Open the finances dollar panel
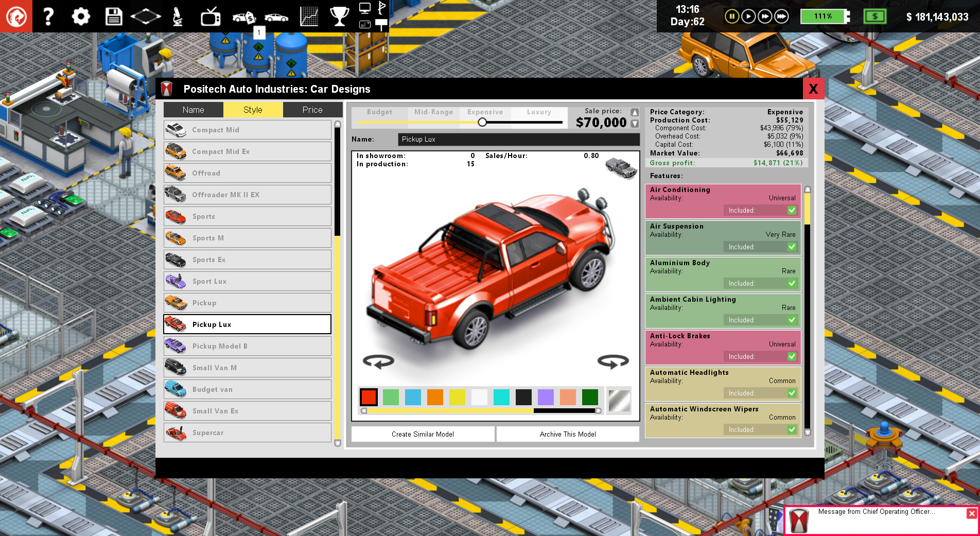The height and width of the screenshot is (536, 980). (875, 16)
